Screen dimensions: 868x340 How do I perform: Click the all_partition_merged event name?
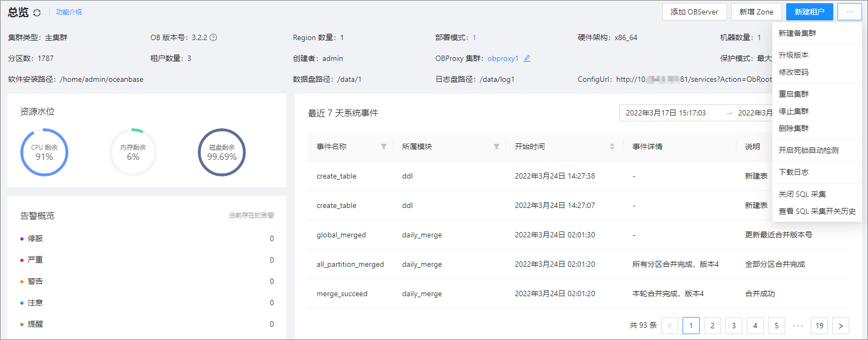[350, 264]
